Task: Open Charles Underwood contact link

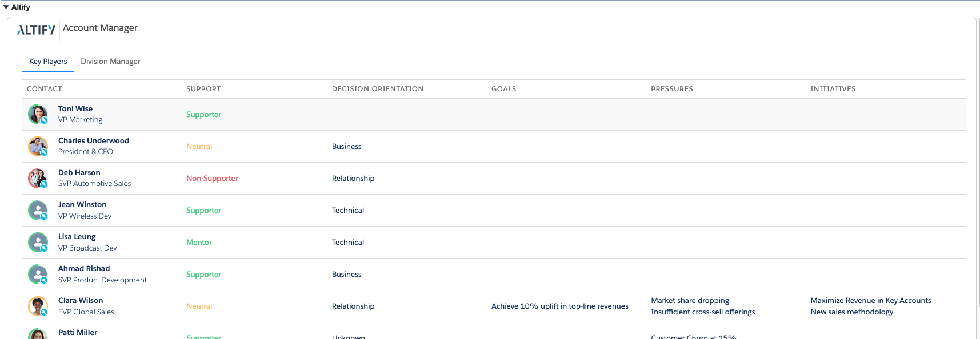Action: [94, 140]
